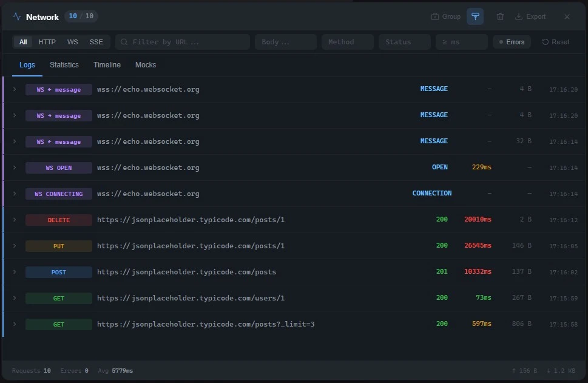This screenshot has height=383, width=588.
Task: Click the Export download button
Action: point(530,17)
